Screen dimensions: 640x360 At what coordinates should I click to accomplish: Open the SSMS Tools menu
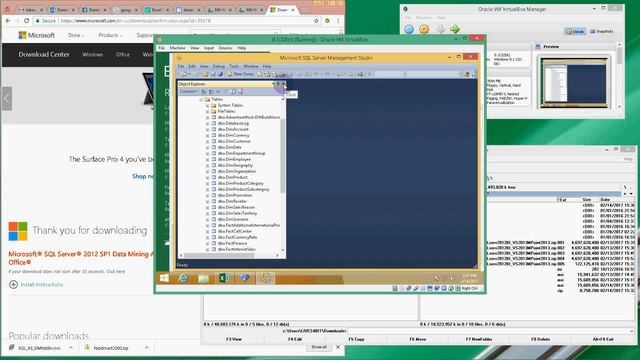tap(234, 66)
